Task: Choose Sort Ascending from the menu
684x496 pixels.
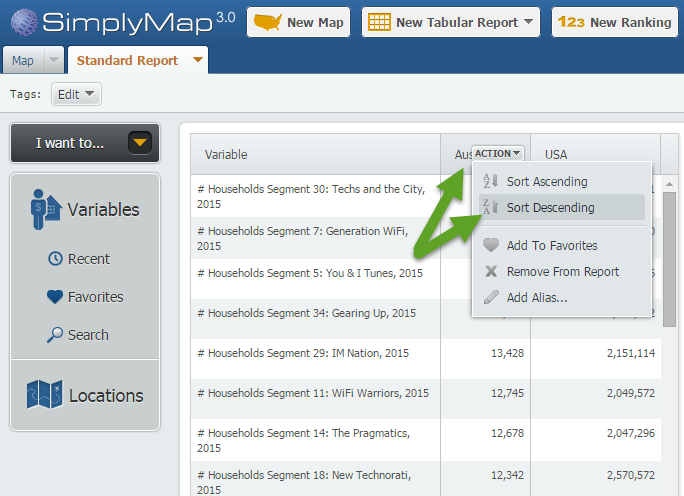Action: click(x=562, y=181)
